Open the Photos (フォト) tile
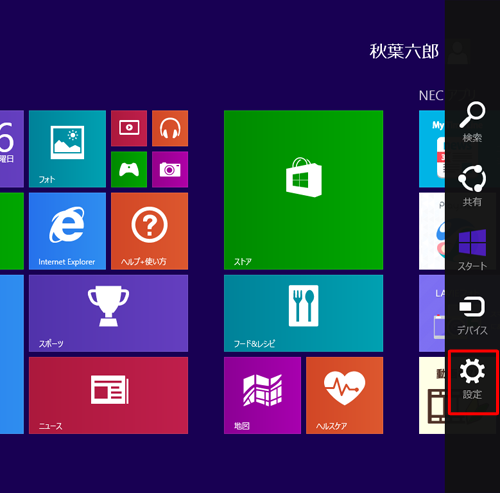The width and height of the screenshot is (500, 493). (x=67, y=149)
